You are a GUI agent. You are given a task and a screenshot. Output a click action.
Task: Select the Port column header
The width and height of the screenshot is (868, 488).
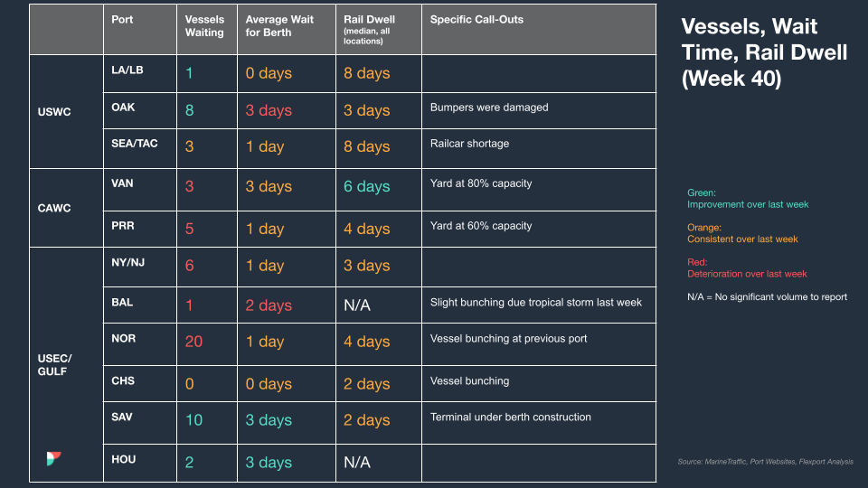(x=140, y=29)
